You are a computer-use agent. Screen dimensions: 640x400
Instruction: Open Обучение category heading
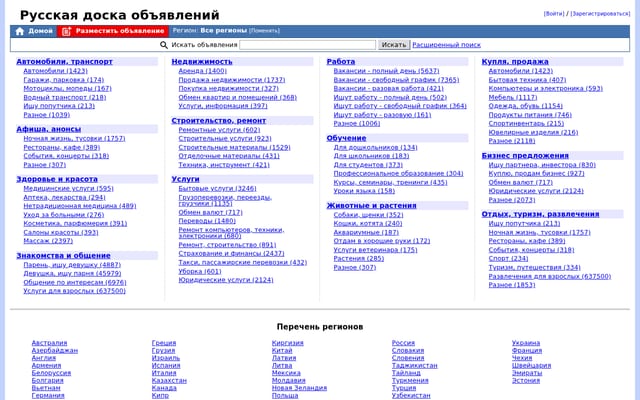346,138
